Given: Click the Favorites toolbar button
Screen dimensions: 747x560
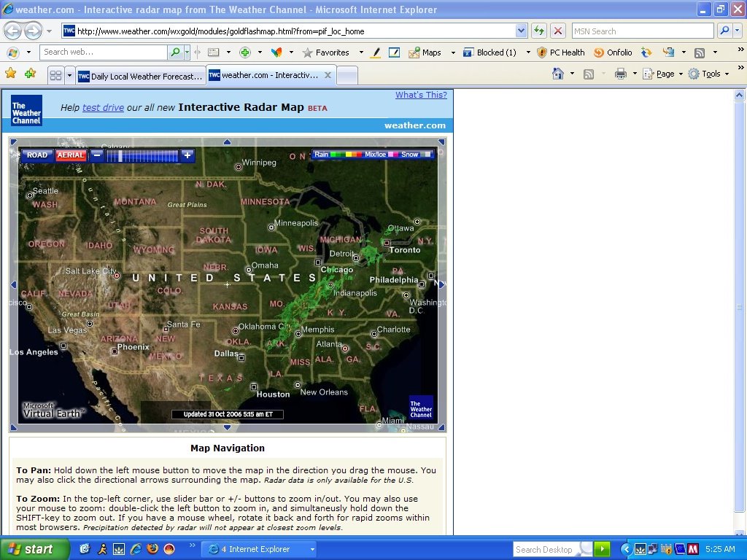Looking at the screenshot, I should tap(326, 52).
